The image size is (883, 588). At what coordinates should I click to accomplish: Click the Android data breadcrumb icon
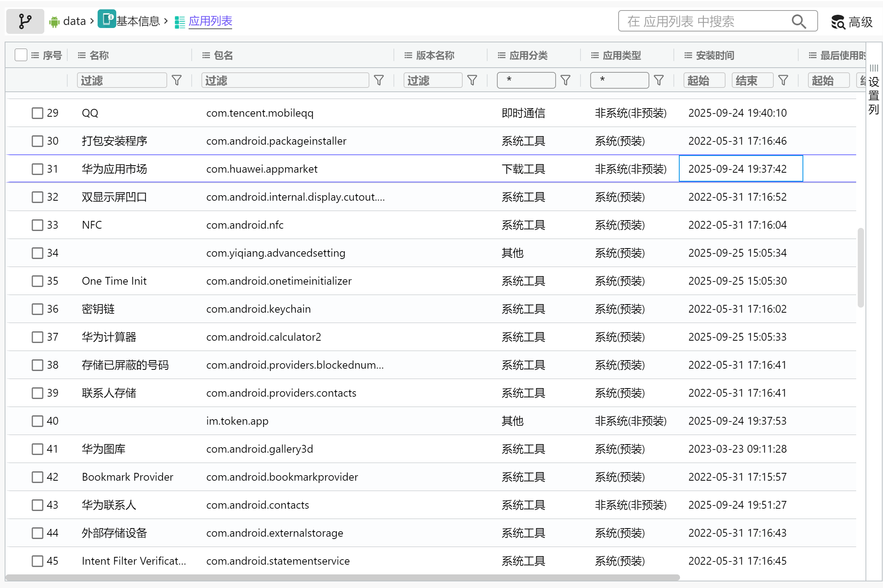pyautogui.click(x=54, y=21)
